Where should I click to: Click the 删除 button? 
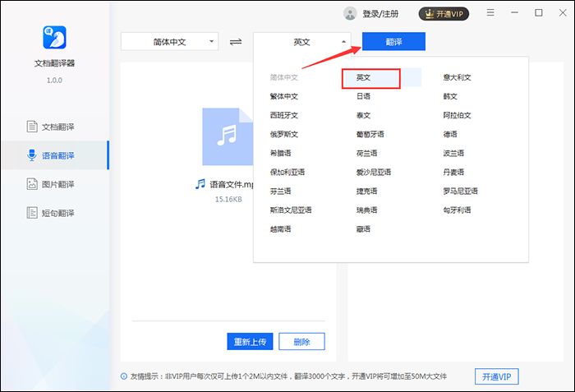(301, 342)
